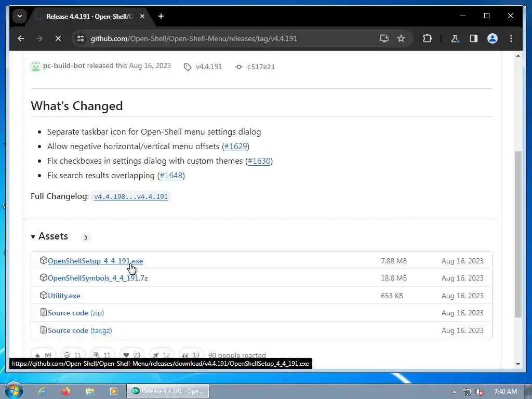Click the What's Changed heading
The height and width of the screenshot is (399, 532).
point(77,105)
